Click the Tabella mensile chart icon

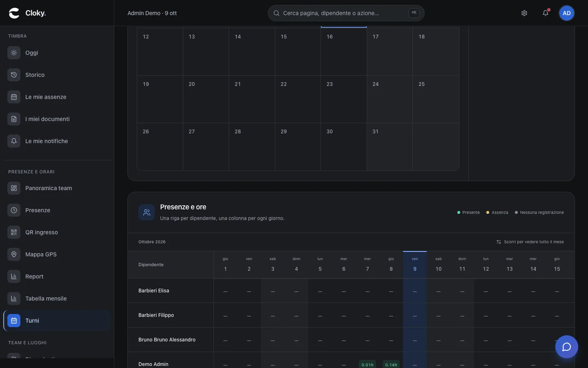point(14,298)
